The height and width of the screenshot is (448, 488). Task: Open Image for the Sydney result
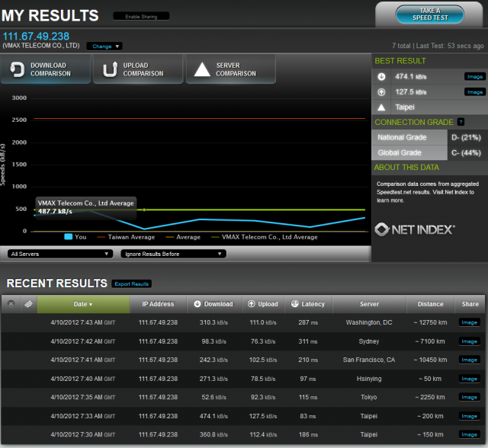click(470, 341)
